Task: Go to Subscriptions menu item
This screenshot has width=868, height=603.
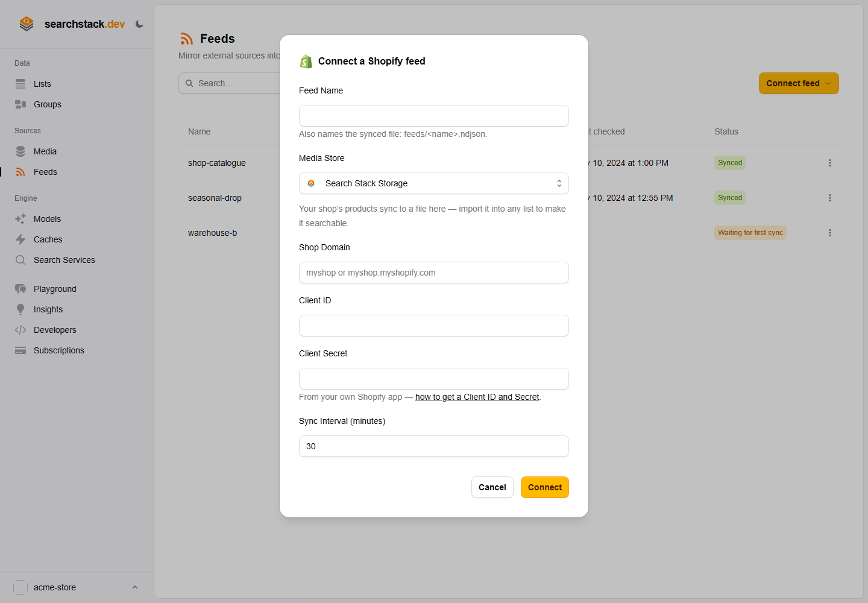Action: (77, 350)
